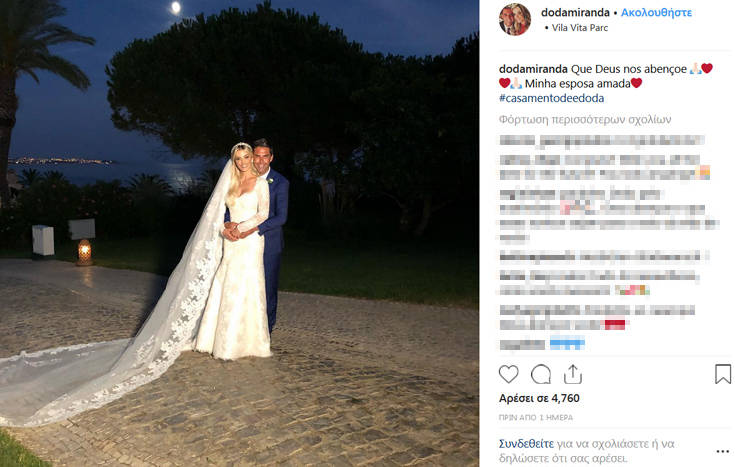
Task: Click the wedding photo of the couple
Action: click(239, 234)
